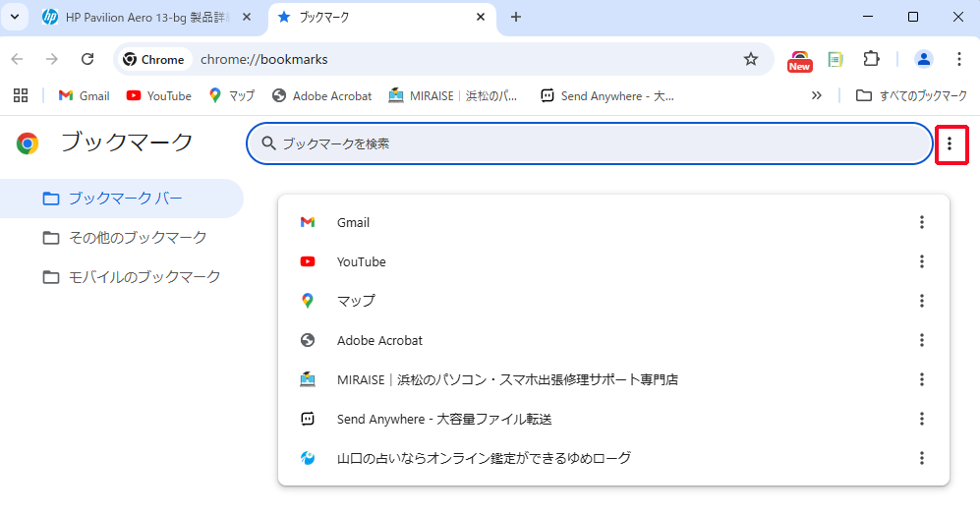The image size is (980, 514).
Task: Select the YouTube bookmark row
Action: pos(613,261)
